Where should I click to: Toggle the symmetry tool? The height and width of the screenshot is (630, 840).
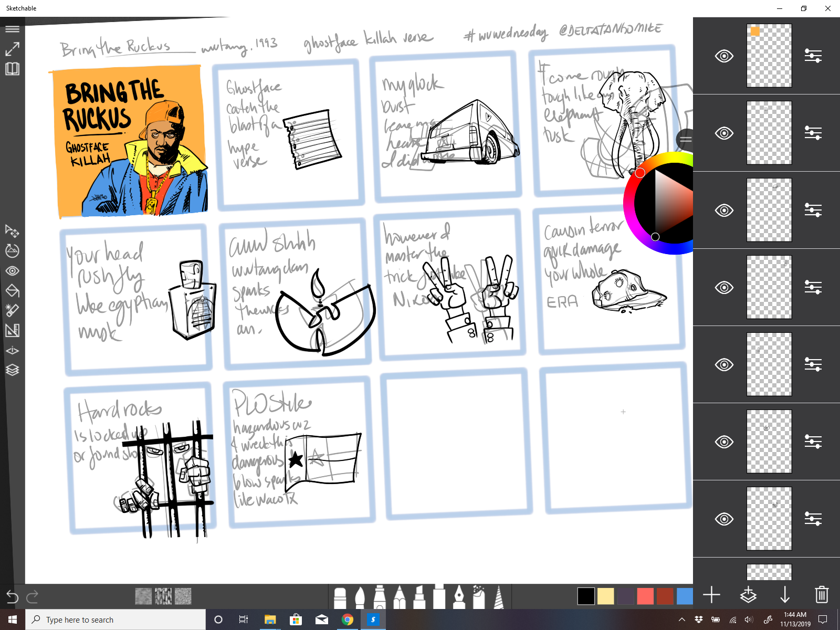tap(12, 350)
